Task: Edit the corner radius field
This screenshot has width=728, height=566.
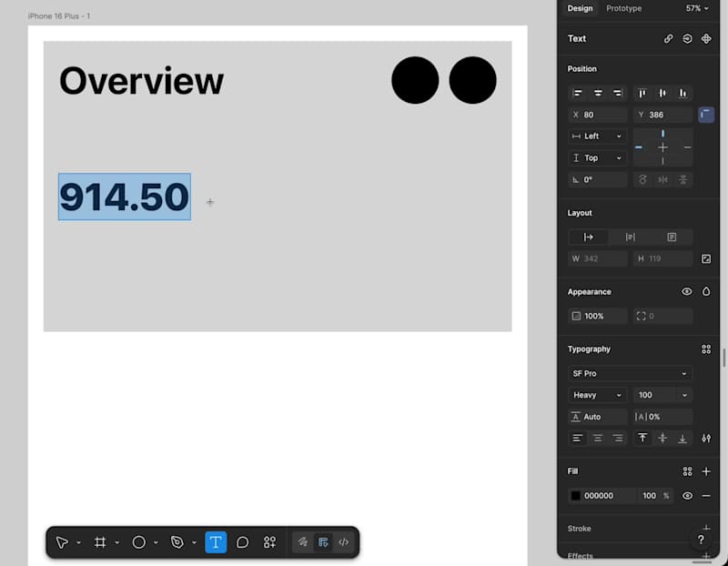Action: pos(663,316)
